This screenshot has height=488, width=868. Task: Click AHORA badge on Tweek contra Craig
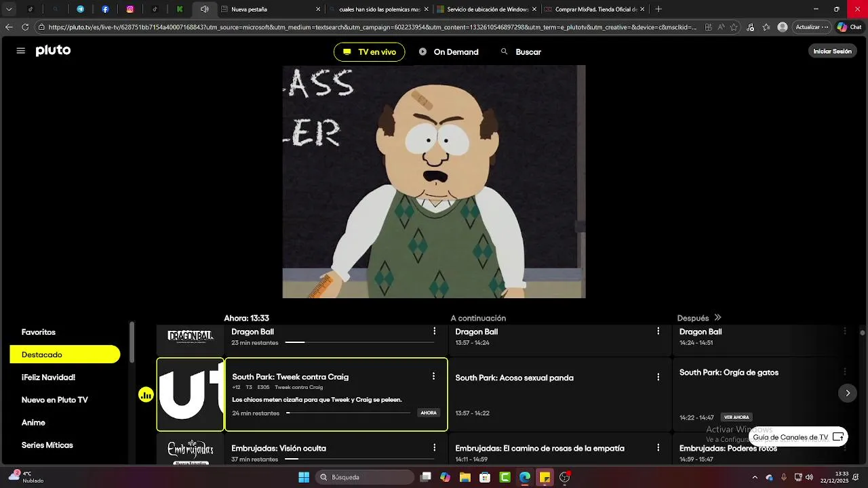click(x=429, y=413)
